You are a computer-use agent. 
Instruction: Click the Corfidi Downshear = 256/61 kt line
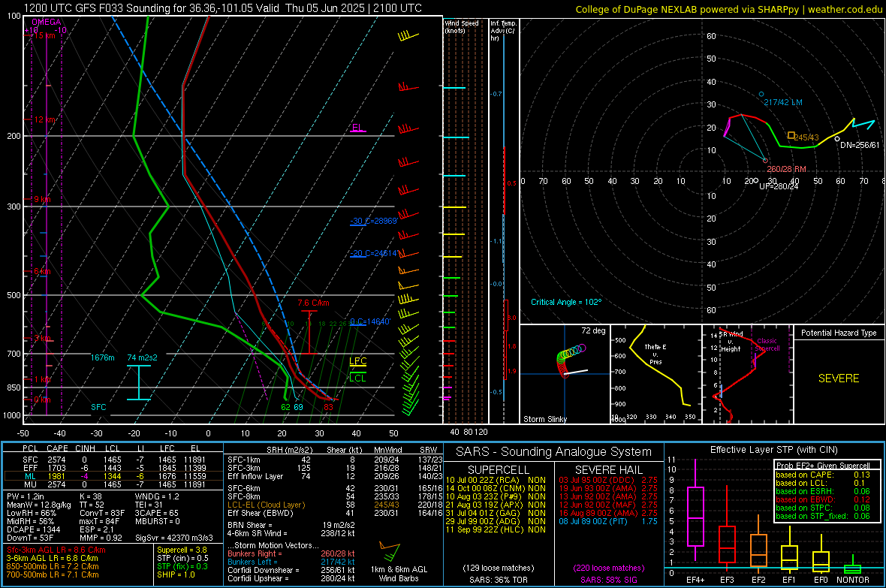pos(291,570)
